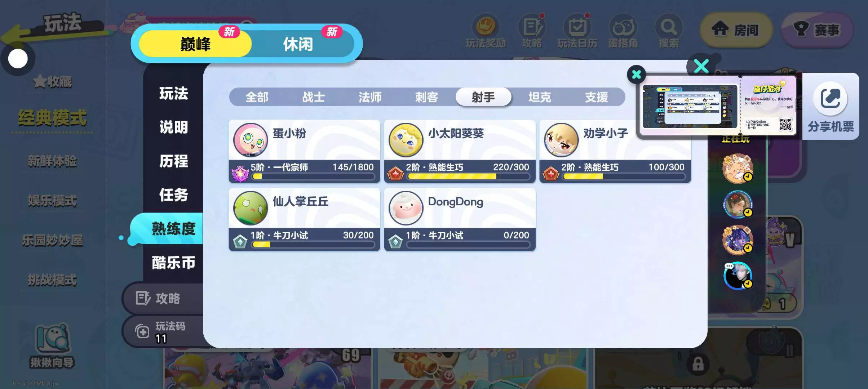Image resolution: width=868 pixels, height=389 pixels.
Task: Click the 玩法码 copy icon
Action: pos(142,331)
